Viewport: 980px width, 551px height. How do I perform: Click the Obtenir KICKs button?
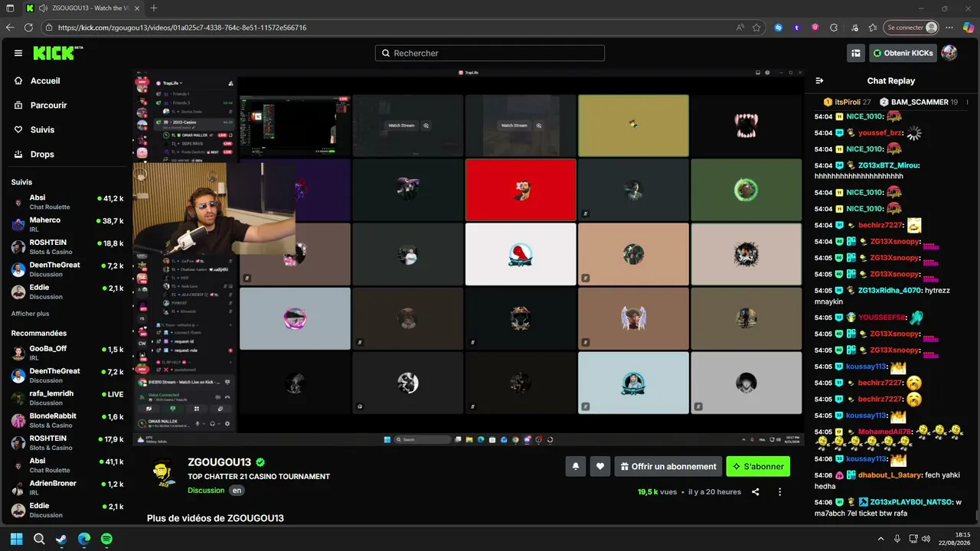click(903, 53)
